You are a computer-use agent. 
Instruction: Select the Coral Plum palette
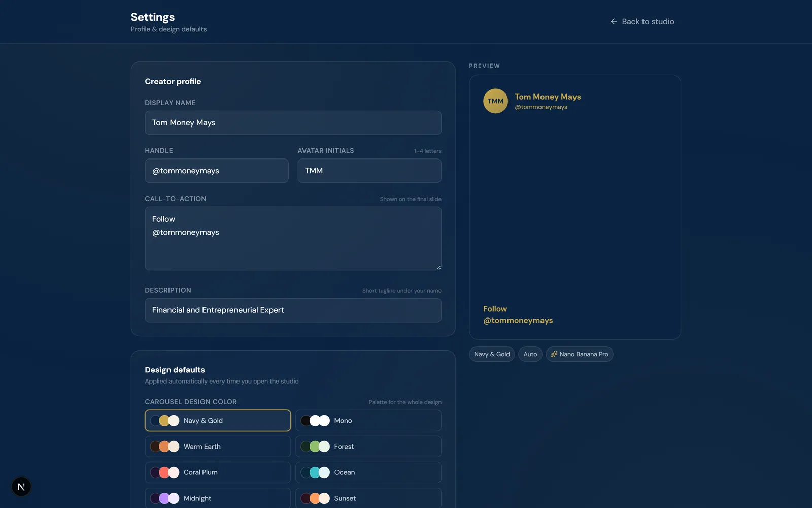click(218, 472)
